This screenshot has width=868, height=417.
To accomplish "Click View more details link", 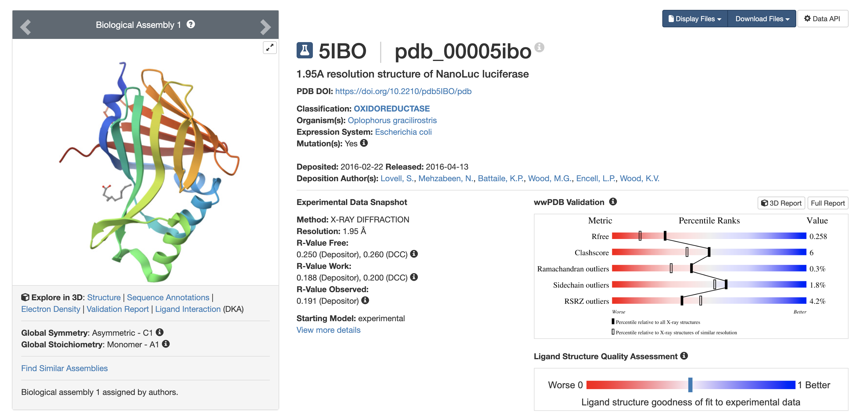I will (328, 330).
